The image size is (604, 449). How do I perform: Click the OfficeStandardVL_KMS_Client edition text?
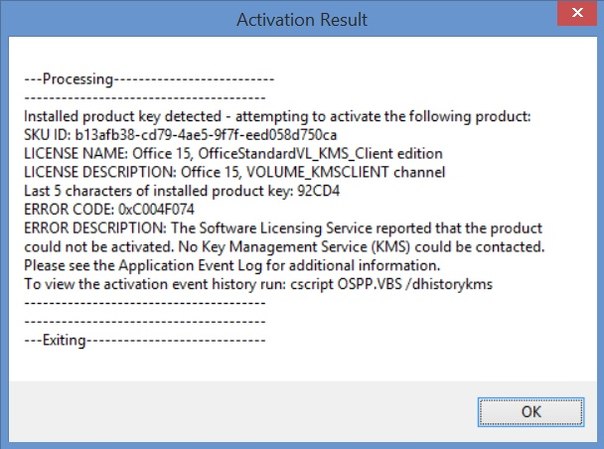tap(320, 154)
